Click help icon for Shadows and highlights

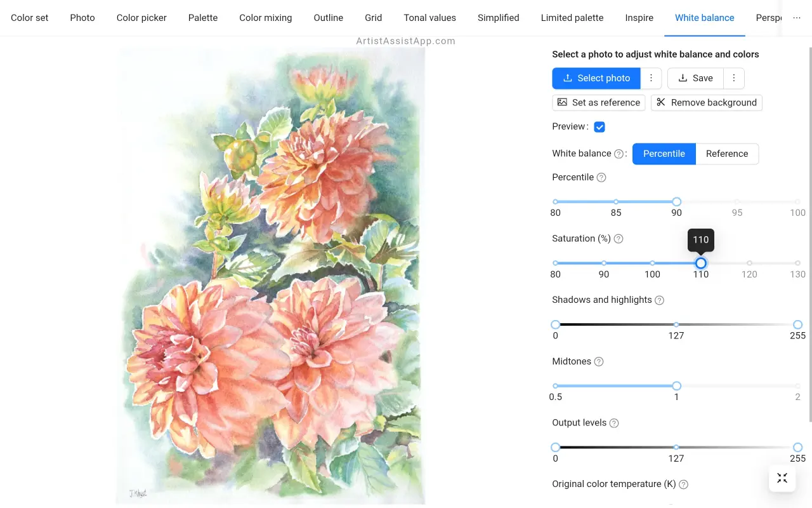coord(659,300)
